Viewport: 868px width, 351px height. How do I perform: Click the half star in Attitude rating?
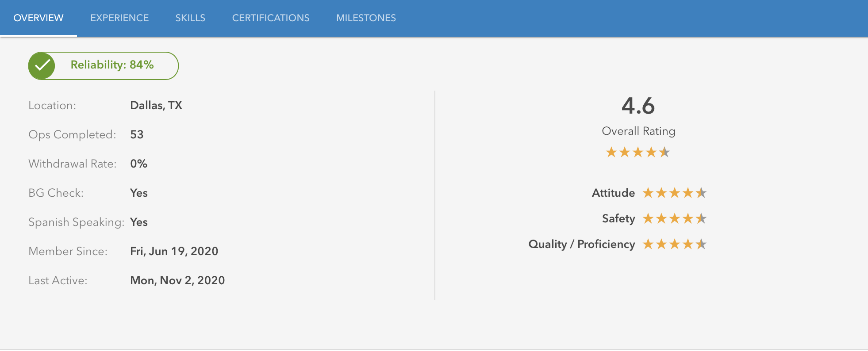pos(701,193)
